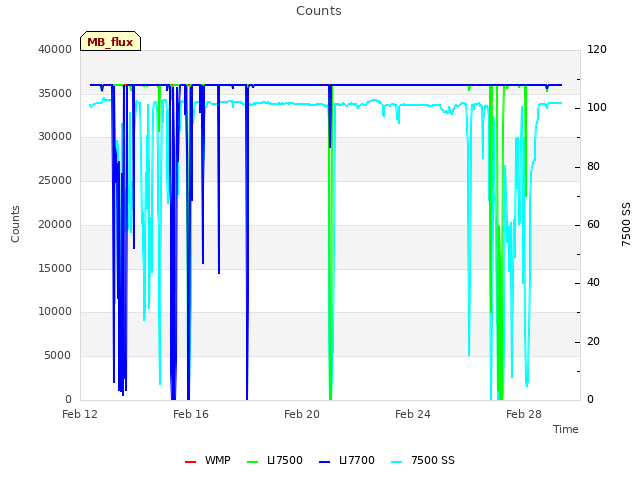Screen dimensions: 640x480
Task: Click the chart title Counts
Action: tap(319, 11)
